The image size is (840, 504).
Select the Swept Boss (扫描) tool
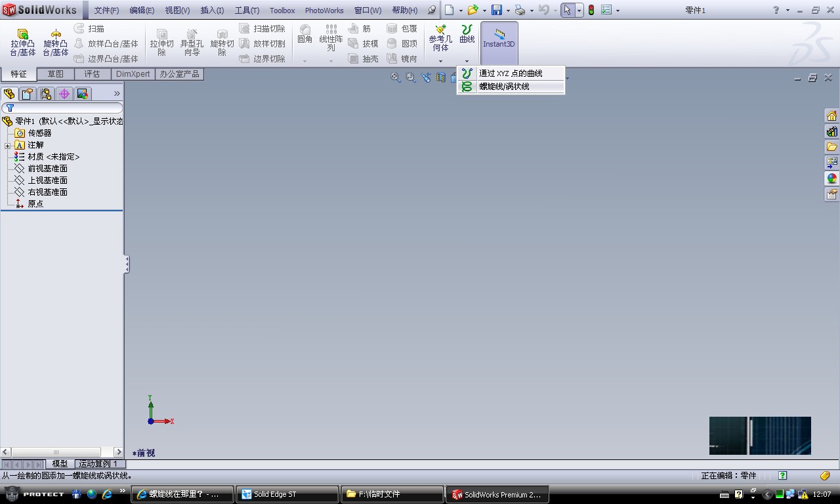pos(89,29)
